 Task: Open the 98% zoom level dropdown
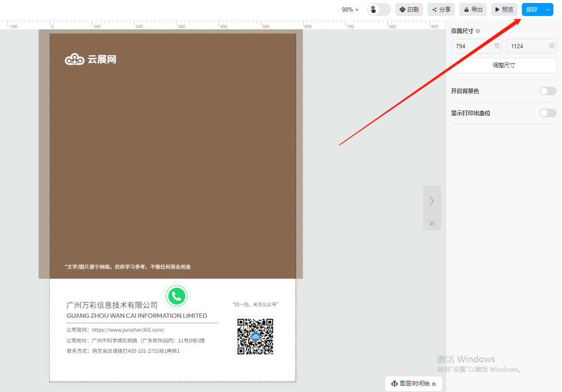350,9
